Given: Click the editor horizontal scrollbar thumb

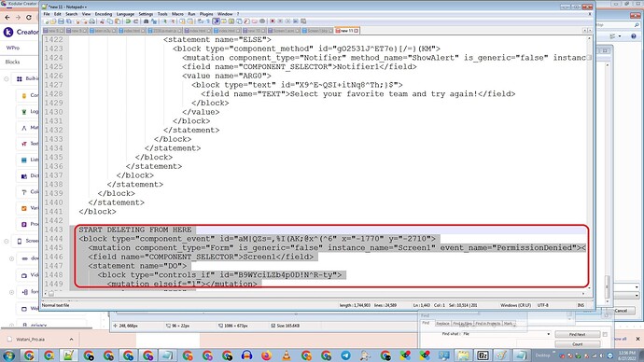Looking at the screenshot, I should pos(51,294).
